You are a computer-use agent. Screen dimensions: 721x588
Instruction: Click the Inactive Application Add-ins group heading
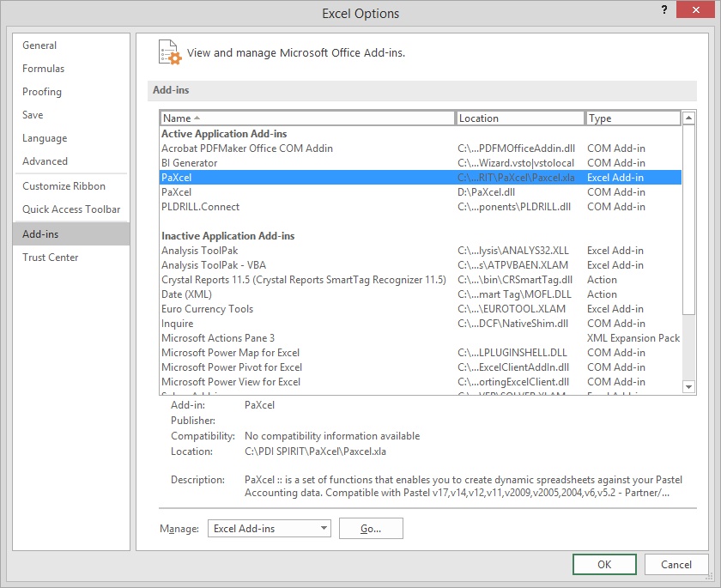pyautogui.click(x=227, y=236)
